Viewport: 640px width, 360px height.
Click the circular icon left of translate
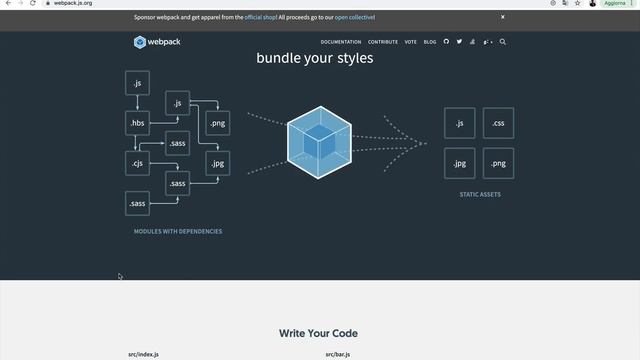pyautogui.click(x=553, y=3)
